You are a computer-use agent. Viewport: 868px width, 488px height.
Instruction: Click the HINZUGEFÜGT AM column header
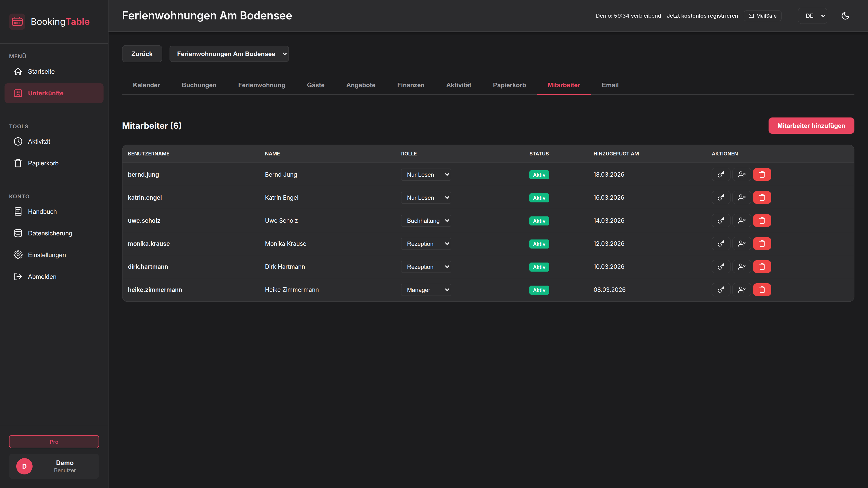(x=616, y=154)
